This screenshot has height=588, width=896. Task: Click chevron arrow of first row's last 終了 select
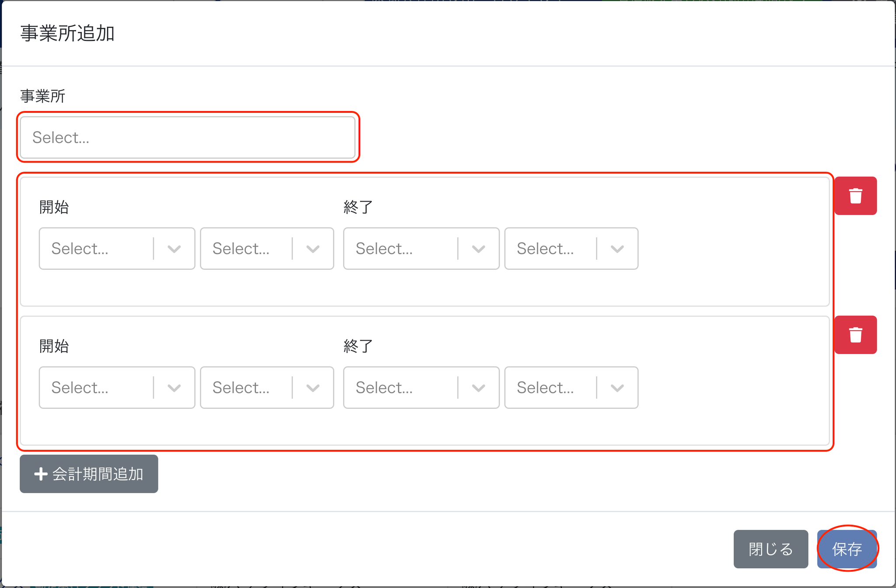coord(617,249)
